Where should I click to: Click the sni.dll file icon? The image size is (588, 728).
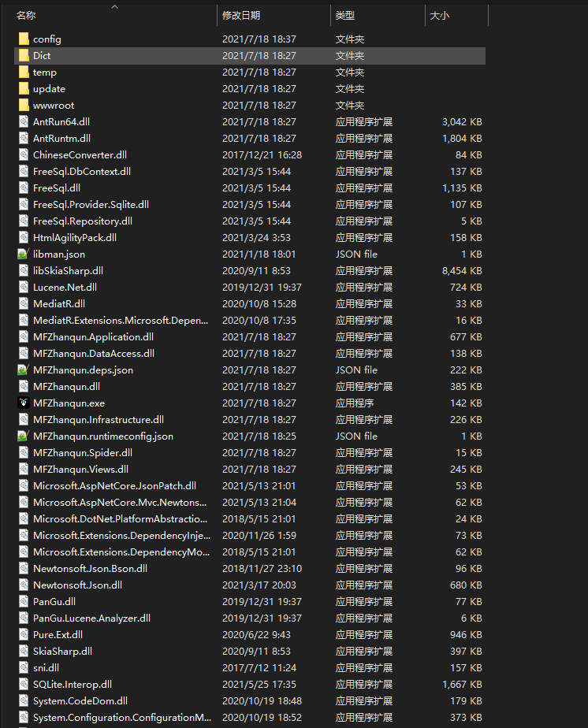(24, 667)
